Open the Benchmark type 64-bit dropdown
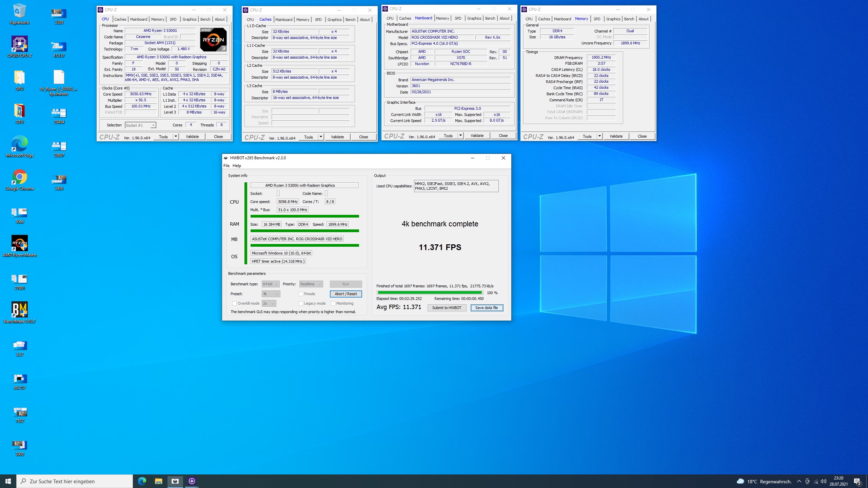Viewport: 868px width, 488px height. pos(271,284)
